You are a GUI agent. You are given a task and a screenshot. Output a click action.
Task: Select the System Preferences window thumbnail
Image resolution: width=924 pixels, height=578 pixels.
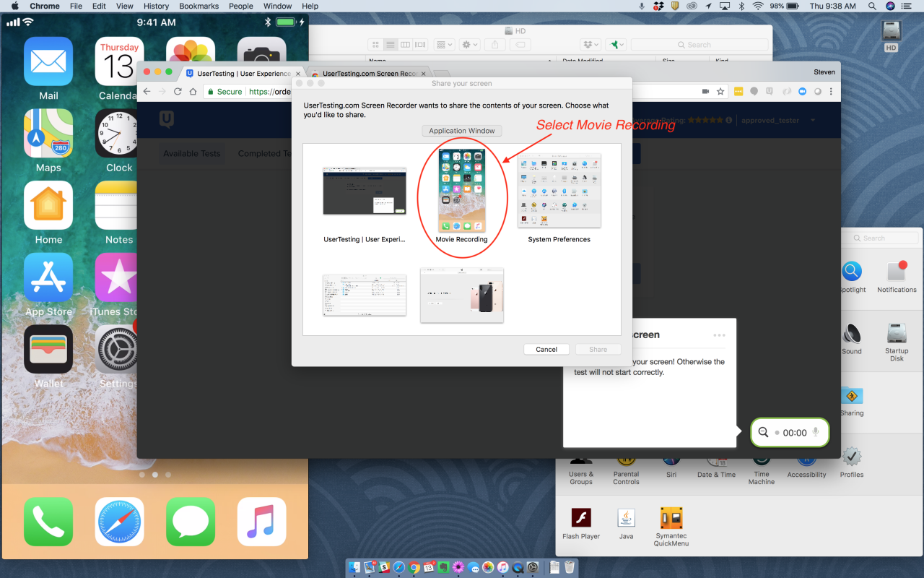pyautogui.click(x=559, y=191)
